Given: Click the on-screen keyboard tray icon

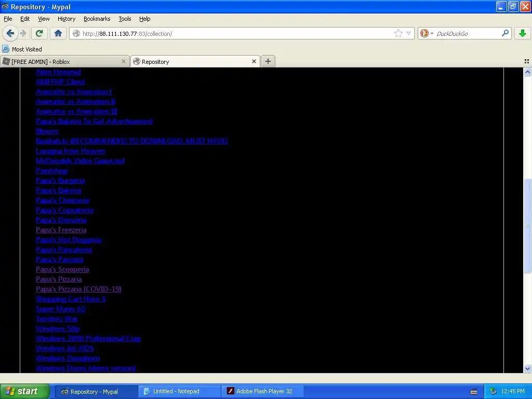Looking at the screenshot, I should click(x=474, y=392).
